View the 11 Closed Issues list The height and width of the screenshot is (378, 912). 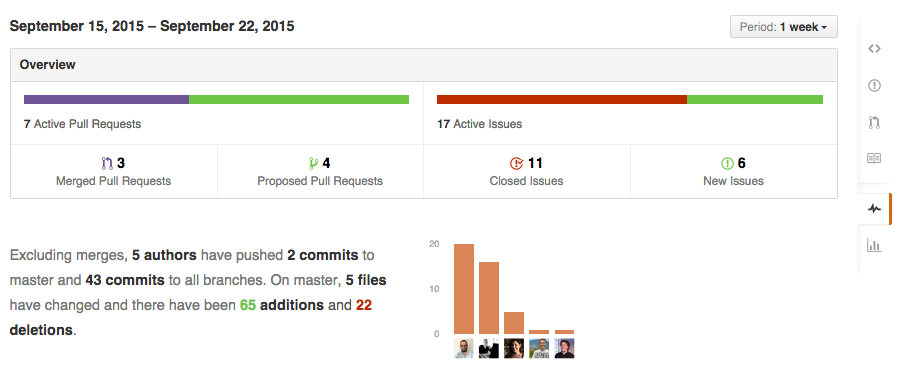pyautogui.click(x=527, y=172)
